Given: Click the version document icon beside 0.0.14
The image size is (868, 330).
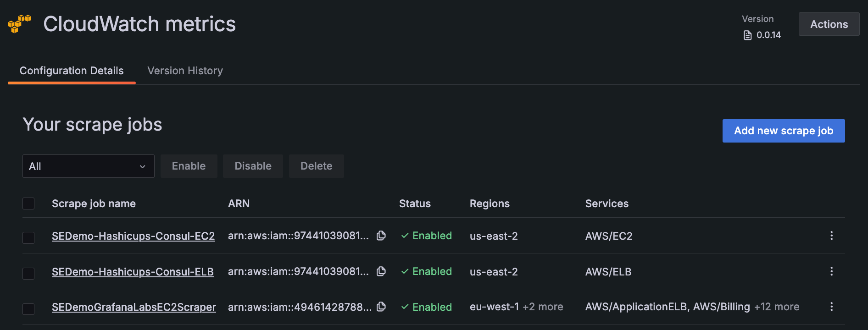Looking at the screenshot, I should click(x=747, y=34).
